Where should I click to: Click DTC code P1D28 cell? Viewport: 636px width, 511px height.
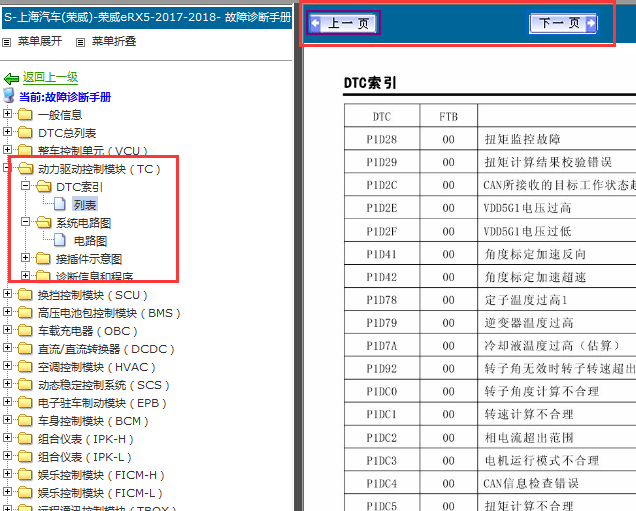point(382,140)
